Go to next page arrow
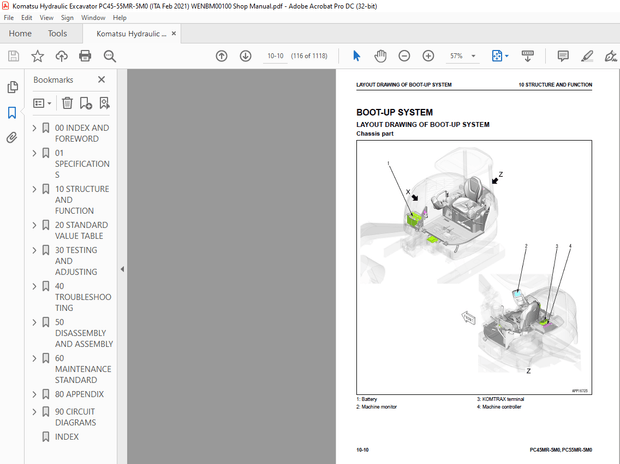Viewport: 620px width, 464px height. [x=246, y=56]
